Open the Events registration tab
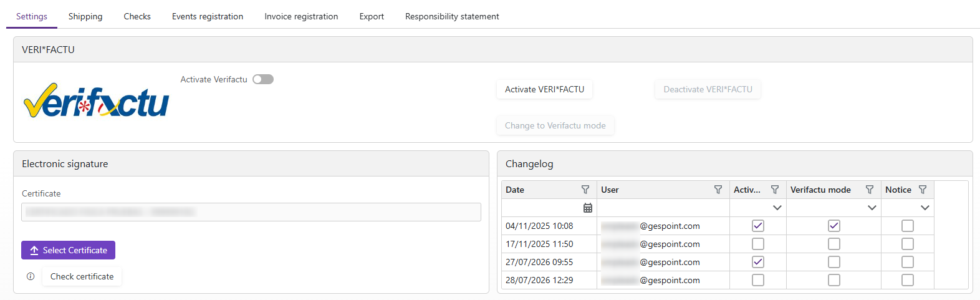 point(208,16)
